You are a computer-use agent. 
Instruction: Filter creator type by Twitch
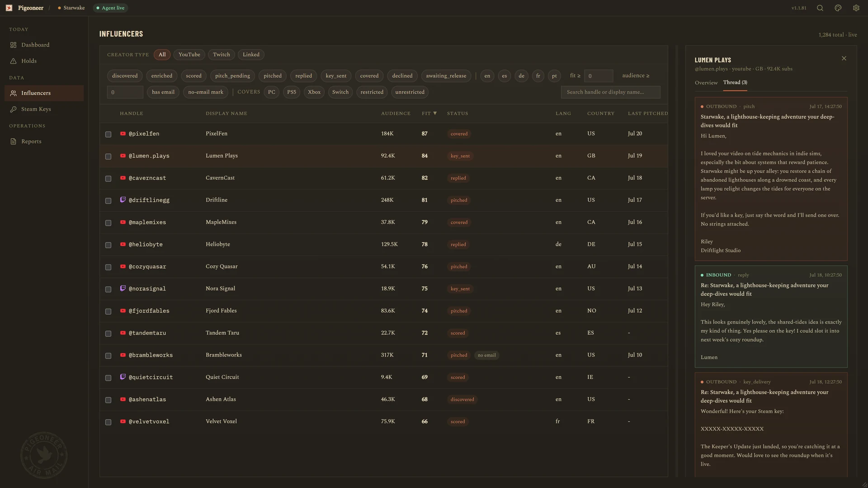point(222,55)
